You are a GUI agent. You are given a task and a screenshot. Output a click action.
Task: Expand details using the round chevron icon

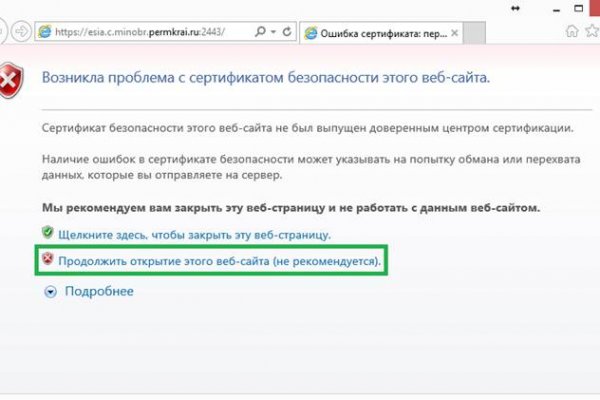pyautogui.click(x=51, y=291)
